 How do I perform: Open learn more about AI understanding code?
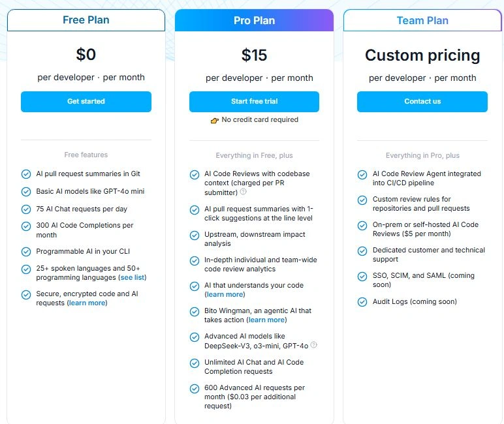click(224, 294)
